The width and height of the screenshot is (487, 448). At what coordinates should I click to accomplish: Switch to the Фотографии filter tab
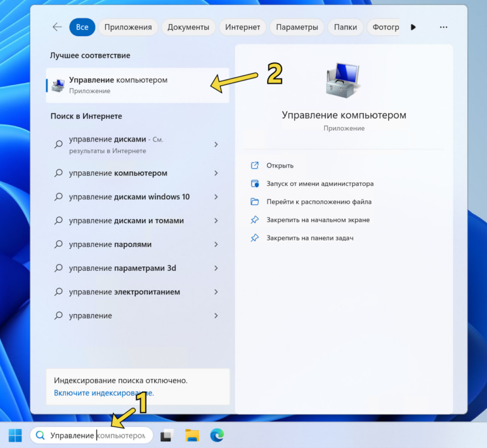(x=383, y=27)
